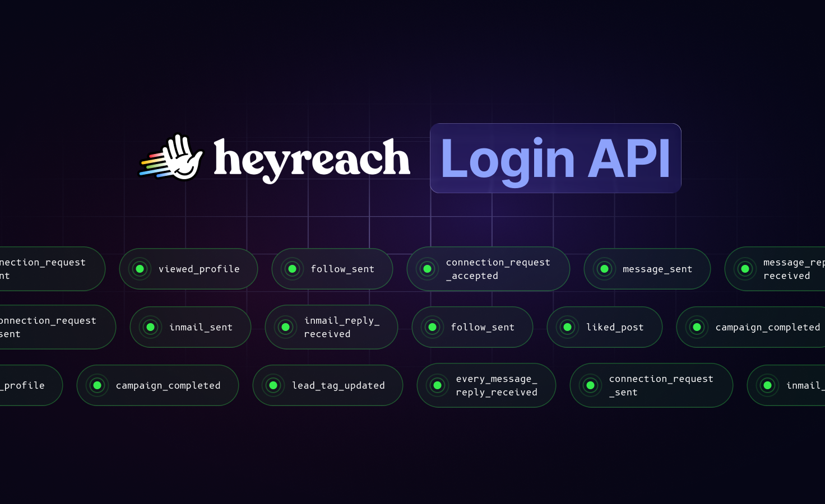The image size is (825, 504).
Task: Click the green dot on message_sent pill
Action: point(605,269)
